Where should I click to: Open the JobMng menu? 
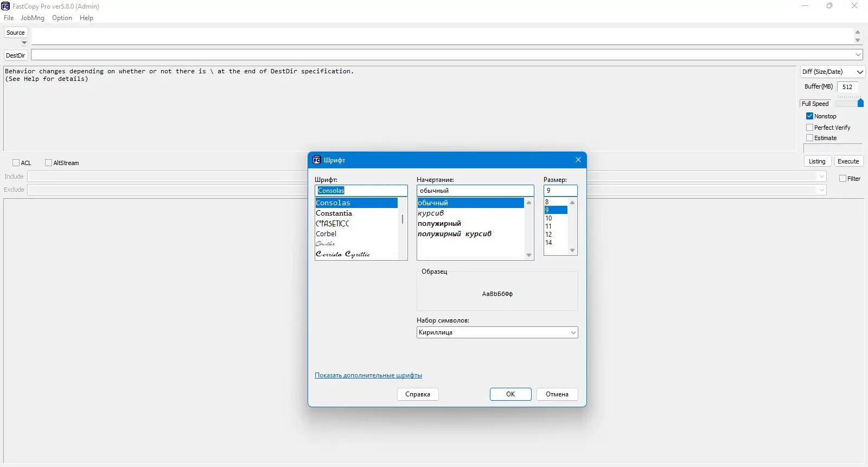tap(33, 18)
